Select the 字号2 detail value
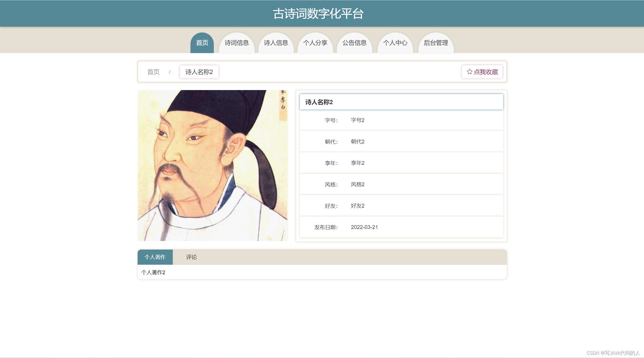Viewport: 644px width, 358px height. point(357,120)
